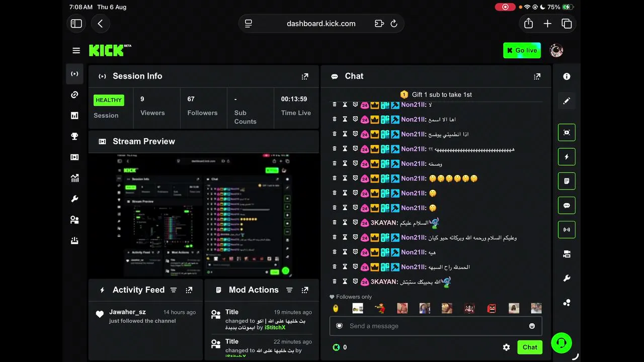Open the people icon in the left sidebar
This screenshot has height=362, width=644.
tap(74, 220)
